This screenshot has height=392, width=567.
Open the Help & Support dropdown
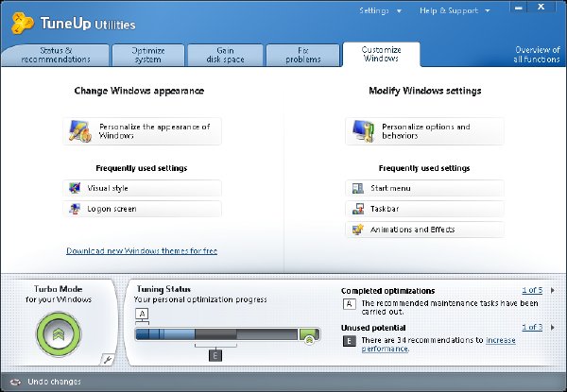pyautogui.click(x=455, y=10)
